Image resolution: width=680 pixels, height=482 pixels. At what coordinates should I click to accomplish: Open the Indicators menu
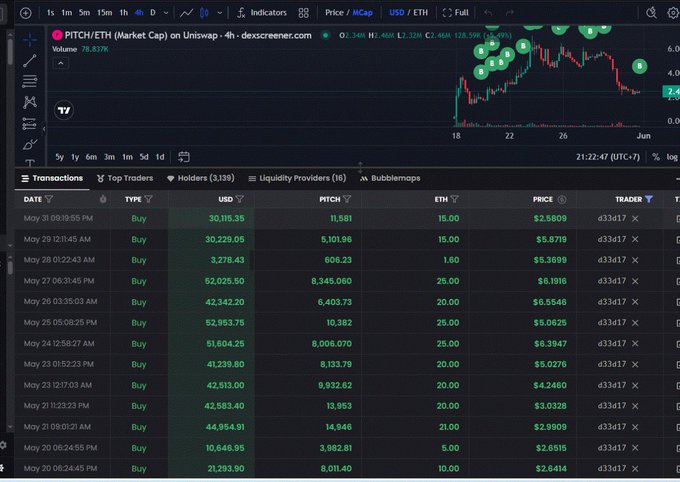point(262,13)
